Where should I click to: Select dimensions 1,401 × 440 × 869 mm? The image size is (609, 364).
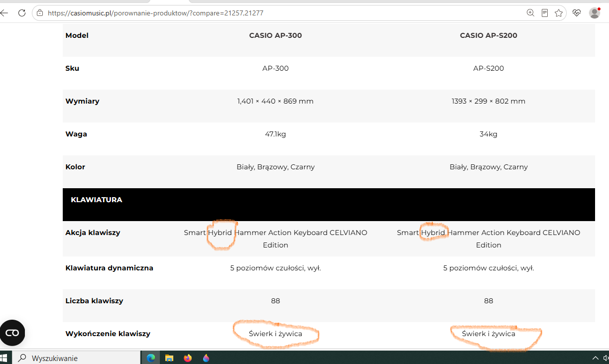pyautogui.click(x=275, y=101)
